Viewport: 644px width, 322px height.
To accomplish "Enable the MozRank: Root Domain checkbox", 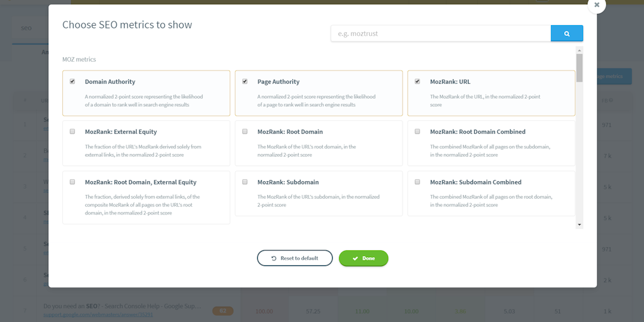I will (x=245, y=131).
